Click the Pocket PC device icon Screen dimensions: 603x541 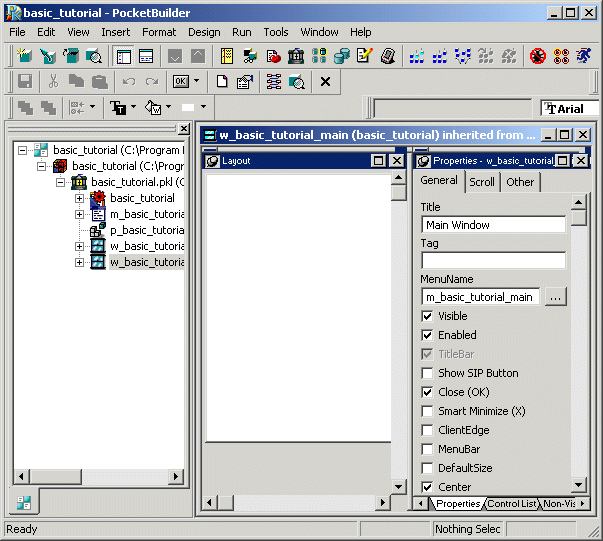point(388,56)
